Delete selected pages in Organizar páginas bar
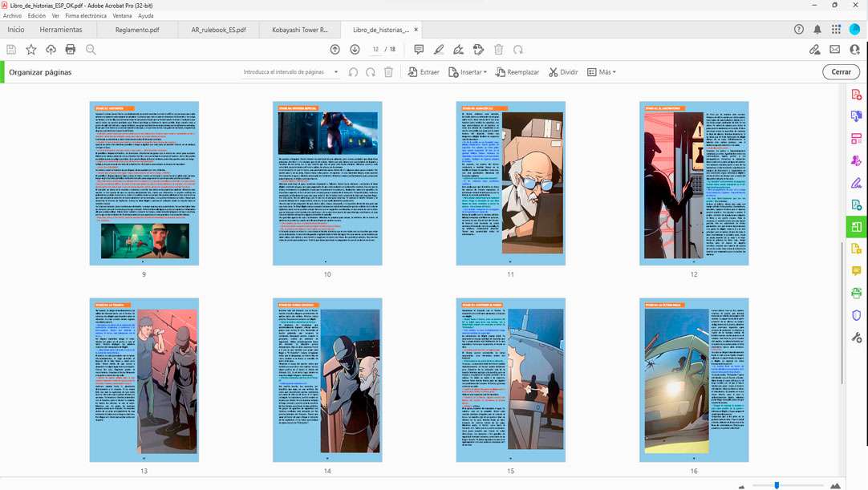Viewport: 868px width, 490px height. pos(388,72)
